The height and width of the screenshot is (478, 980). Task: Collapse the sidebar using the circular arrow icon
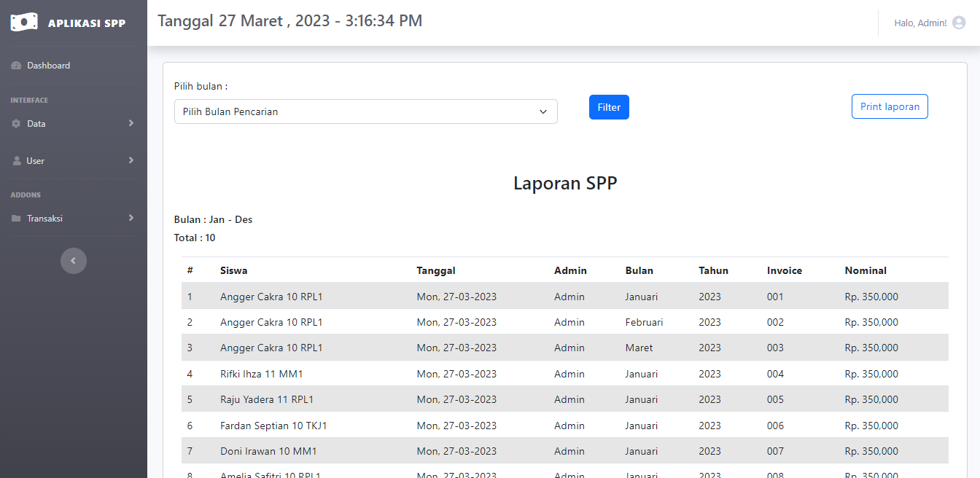tap(74, 260)
